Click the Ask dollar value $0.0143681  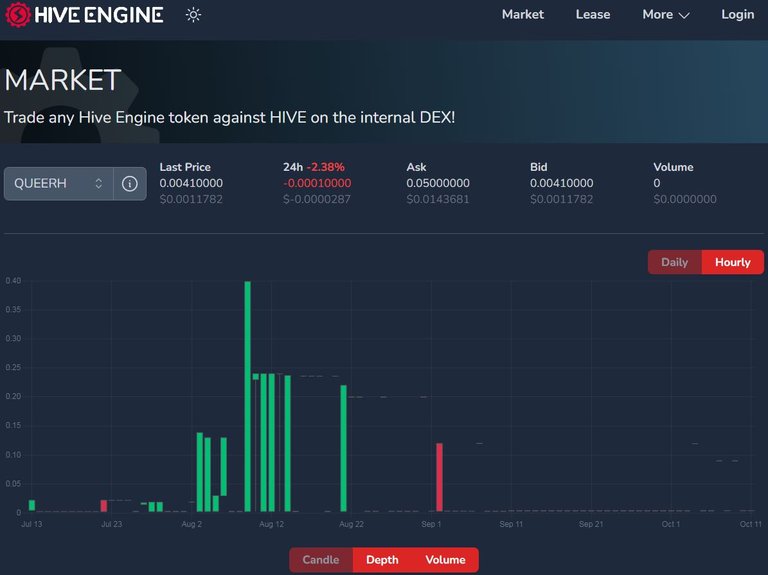point(438,199)
